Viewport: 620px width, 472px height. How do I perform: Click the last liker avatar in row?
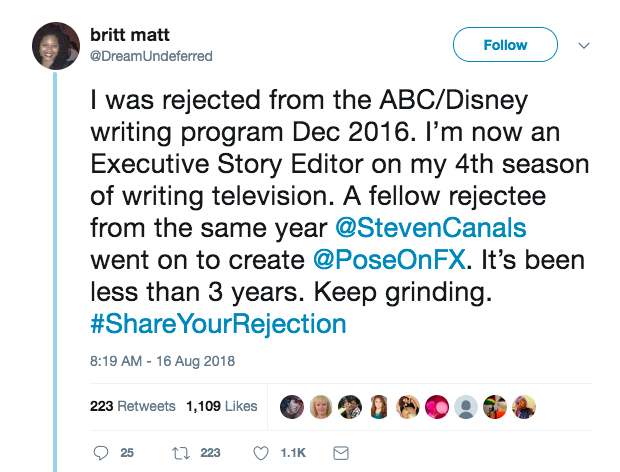pyautogui.click(x=523, y=406)
